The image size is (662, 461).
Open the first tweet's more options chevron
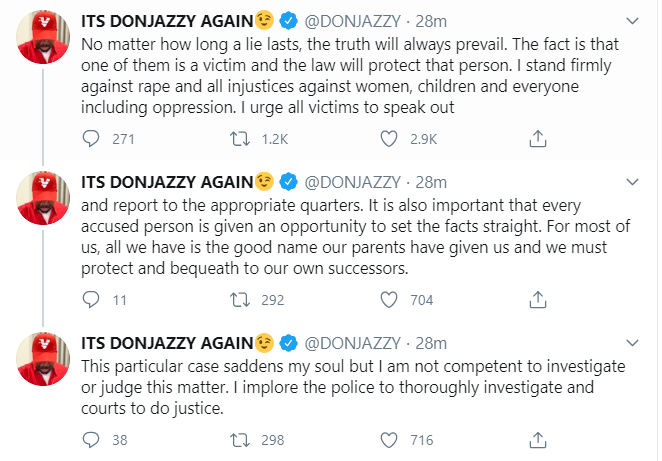point(630,21)
